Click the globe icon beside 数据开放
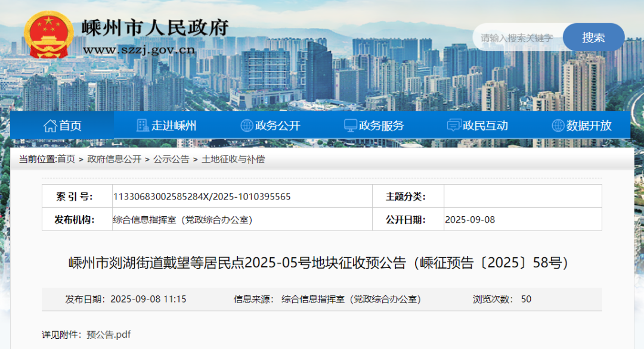Image resolution: width=644 pixels, height=349 pixels. [558, 126]
